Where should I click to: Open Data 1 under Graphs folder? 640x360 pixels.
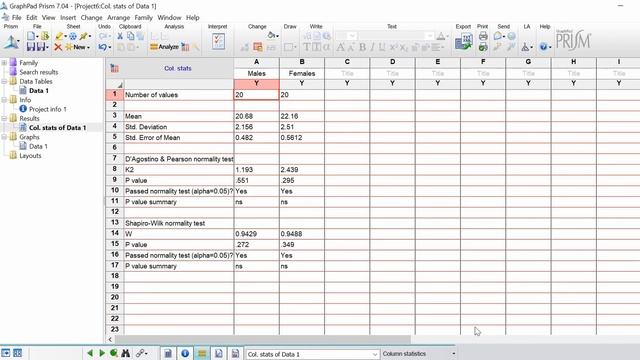pos(38,147)
